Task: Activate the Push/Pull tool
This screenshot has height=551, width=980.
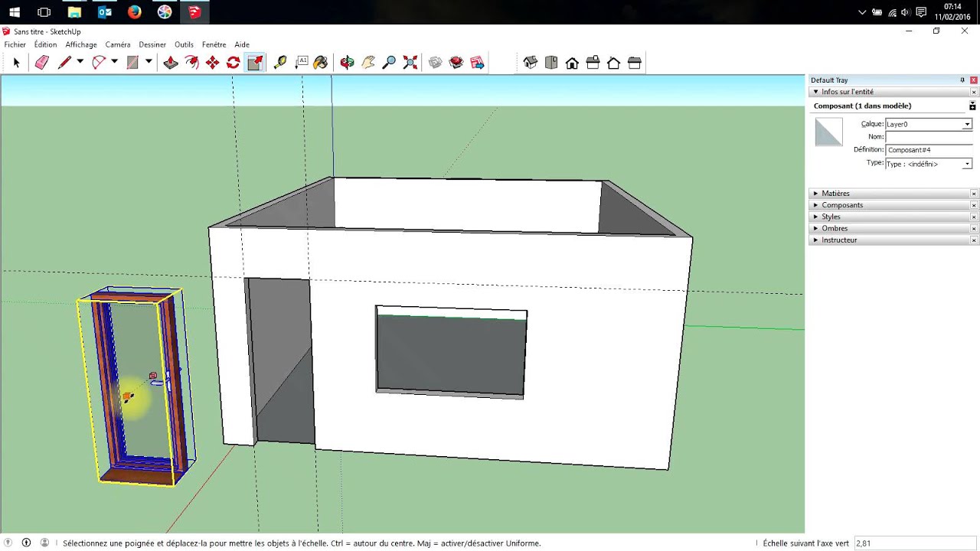Action: tap(171, 63)
